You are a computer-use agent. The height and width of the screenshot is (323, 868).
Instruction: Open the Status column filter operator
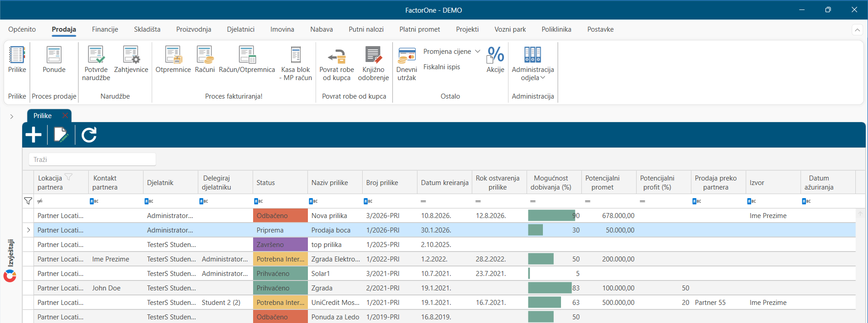click(x=259, y=201)
